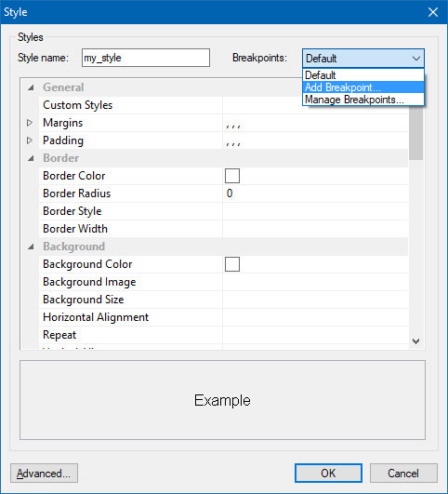Select Default in breakpoints list
This screenshot has height=494, width=448.
click(x=363, y=75)
